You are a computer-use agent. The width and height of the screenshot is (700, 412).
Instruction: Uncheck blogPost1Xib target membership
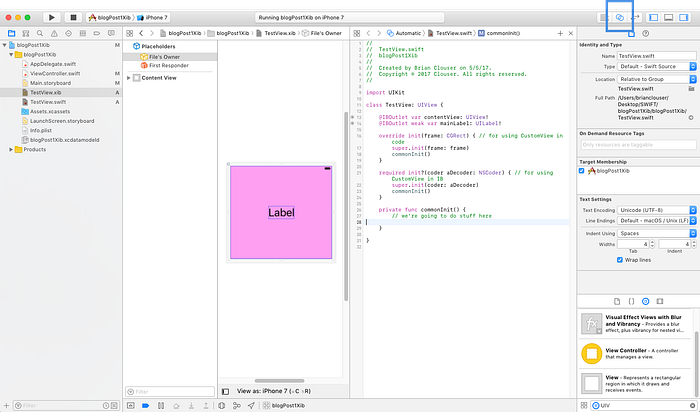[x=581, y=171]
